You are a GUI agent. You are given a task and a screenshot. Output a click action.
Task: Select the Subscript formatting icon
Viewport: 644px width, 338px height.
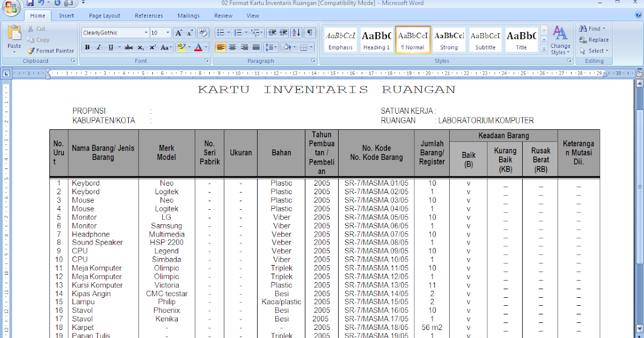click(140, 47)
